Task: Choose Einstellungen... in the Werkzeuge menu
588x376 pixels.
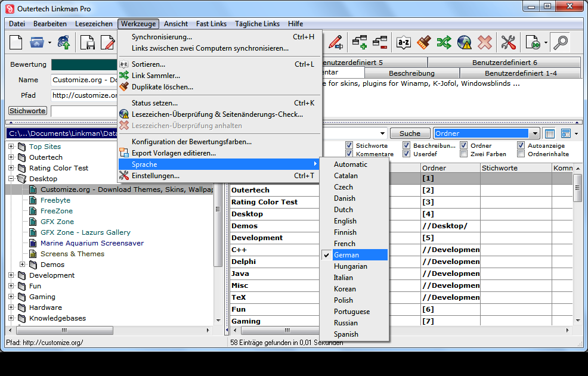Action: coord(219,176)
